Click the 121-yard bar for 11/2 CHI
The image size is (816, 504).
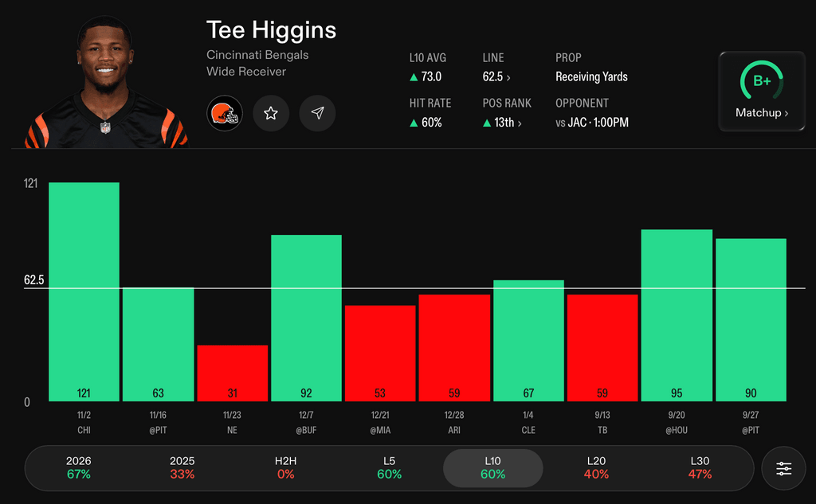[84, 291]
